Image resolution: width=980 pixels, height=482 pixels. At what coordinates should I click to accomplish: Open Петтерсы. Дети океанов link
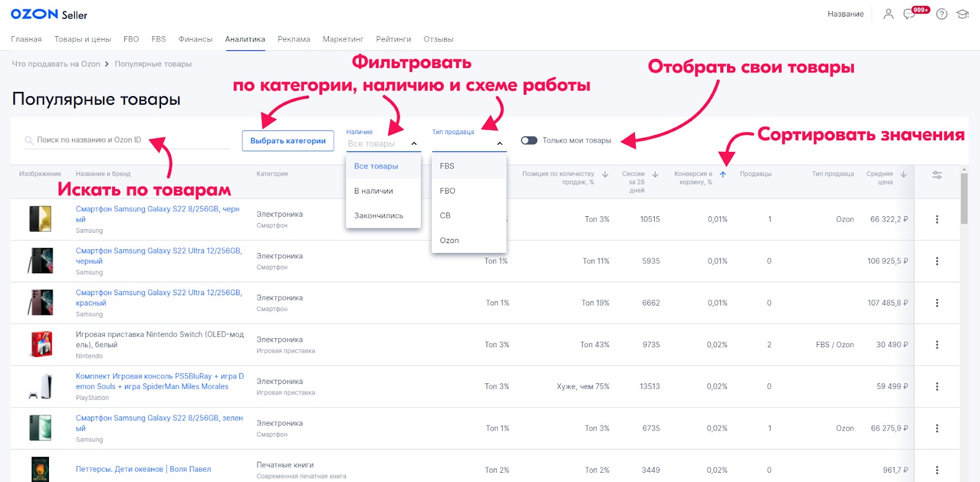click(119, 469)
